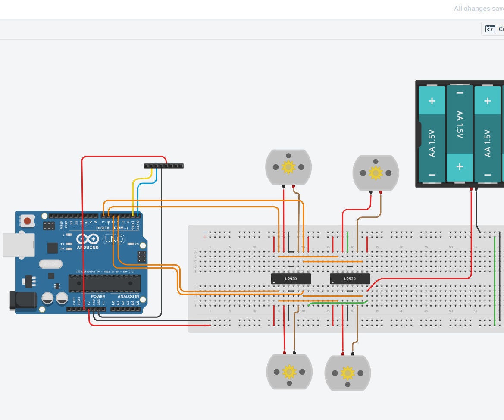Click the TX indicator LED on the Arduino
This screenshot has width=504, height=420.
[69, 244]
